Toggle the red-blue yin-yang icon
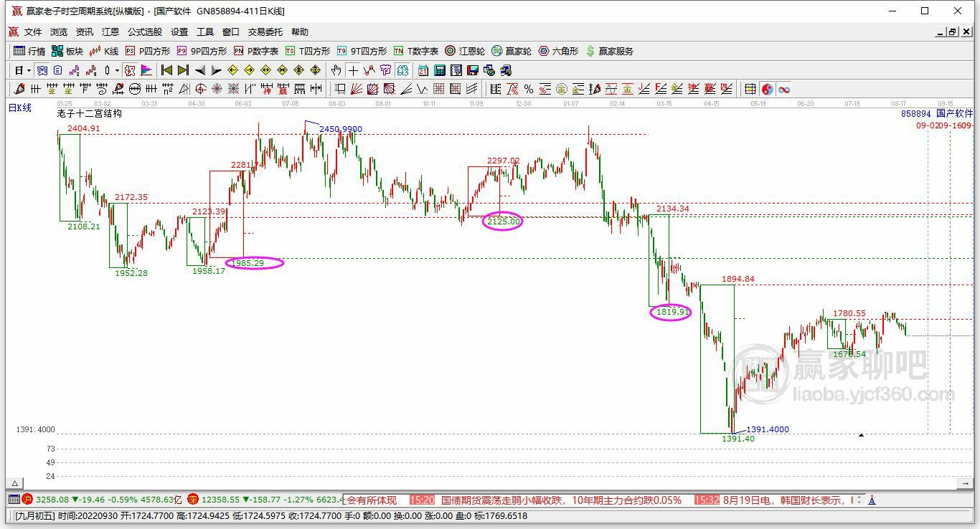The height and width of the screenshot is (529, 980). tap(767, 89)
